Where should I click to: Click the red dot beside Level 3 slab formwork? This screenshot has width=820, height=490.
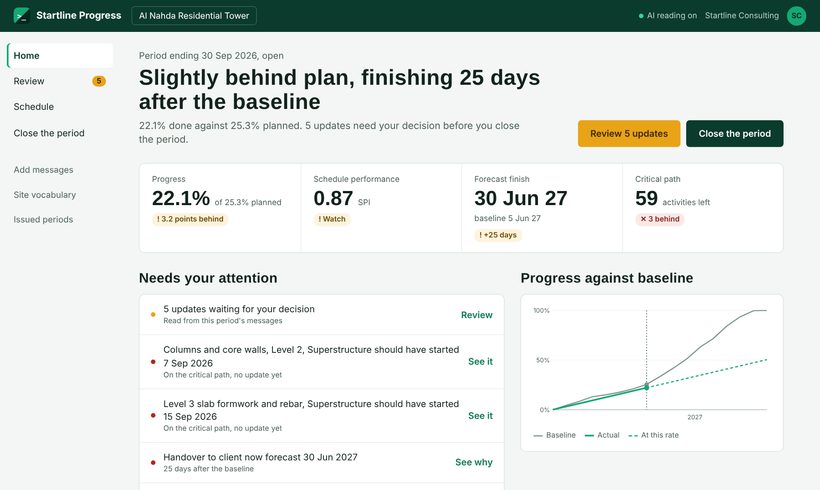[153, 416]
